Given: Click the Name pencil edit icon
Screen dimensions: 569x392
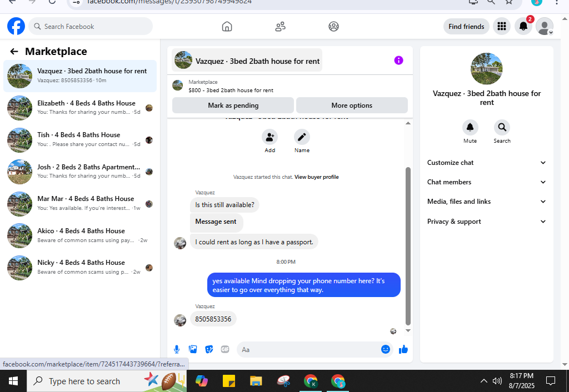Looking at the screenshot, I should [302, 137].
